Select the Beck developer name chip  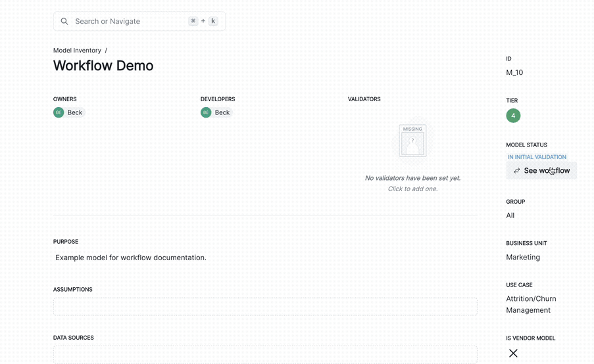pos(222,112)
